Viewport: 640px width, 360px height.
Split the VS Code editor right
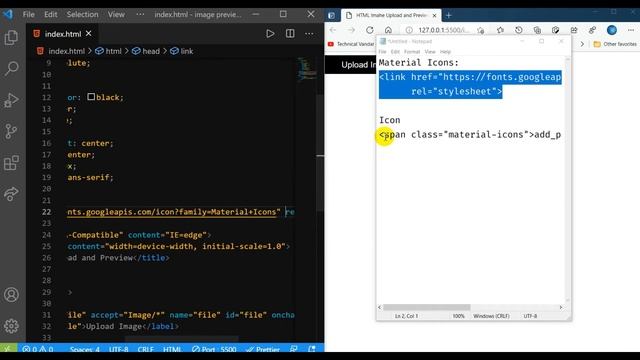(x=290, y=33)
